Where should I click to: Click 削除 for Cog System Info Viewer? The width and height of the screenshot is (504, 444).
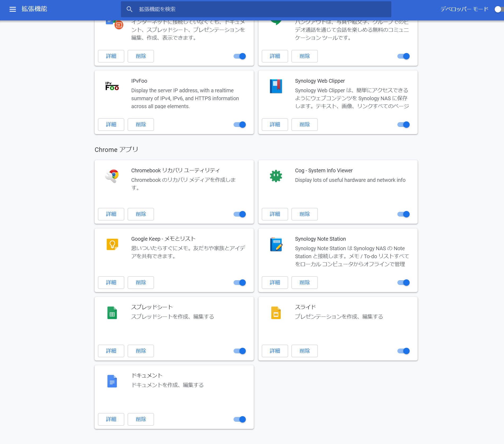click(305, 214)
